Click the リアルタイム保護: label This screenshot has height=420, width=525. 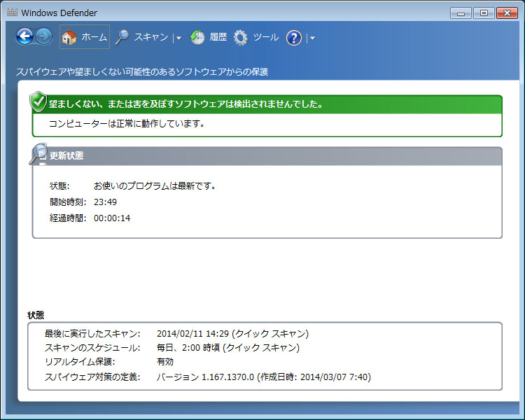pyautogui.click(x=80, y=362)
